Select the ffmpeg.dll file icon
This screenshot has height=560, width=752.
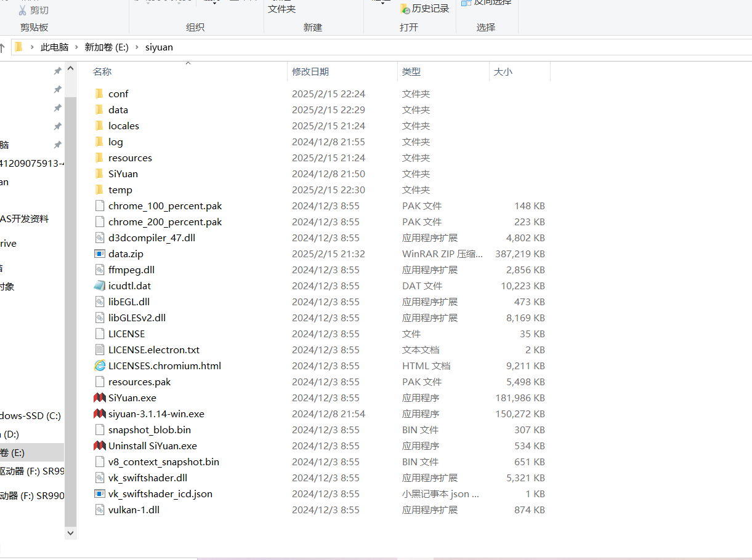(99, 270)
